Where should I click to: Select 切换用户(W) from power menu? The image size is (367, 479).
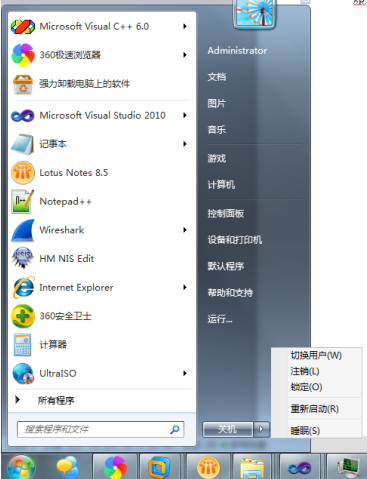point(316,355)
